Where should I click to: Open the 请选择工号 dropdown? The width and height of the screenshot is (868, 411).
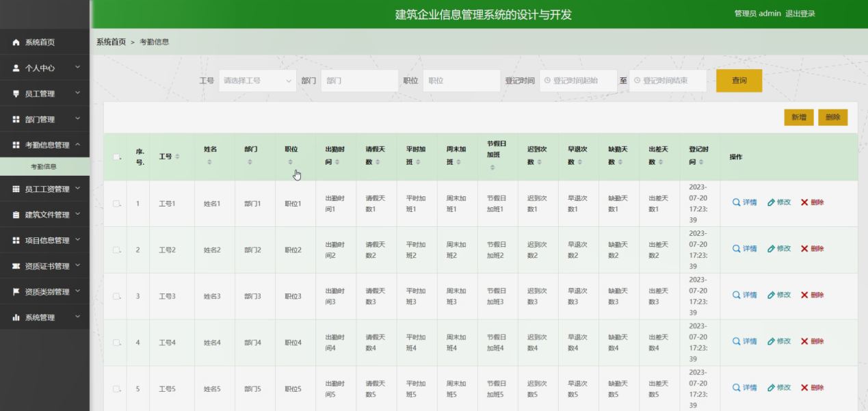(258, 81)
